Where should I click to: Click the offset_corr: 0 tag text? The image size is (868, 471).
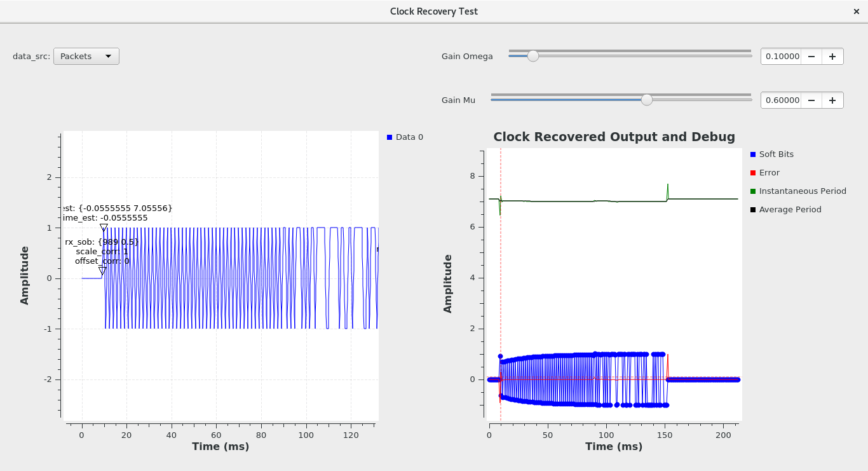pyautogui.click(x=102, y=261)
